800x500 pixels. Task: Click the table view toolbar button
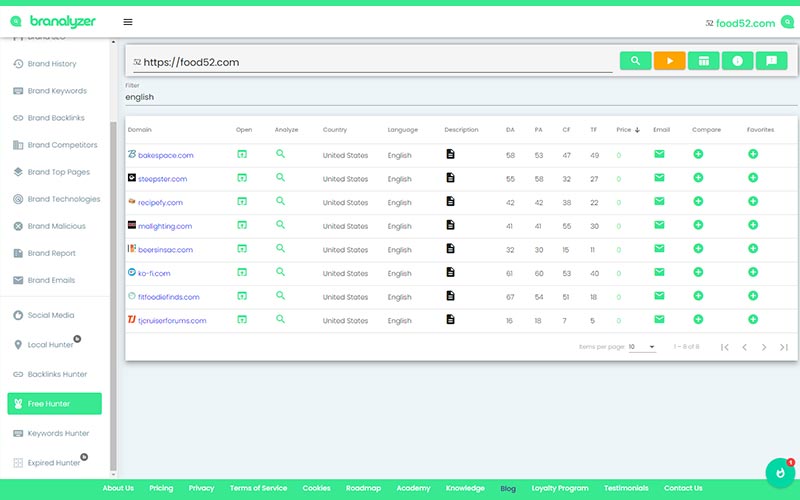click(x=704, y=61)
